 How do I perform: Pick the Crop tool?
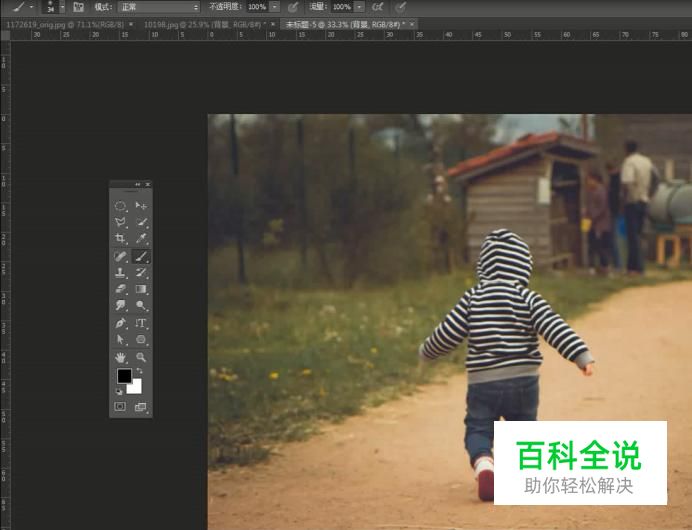click(x=120, y=239)
